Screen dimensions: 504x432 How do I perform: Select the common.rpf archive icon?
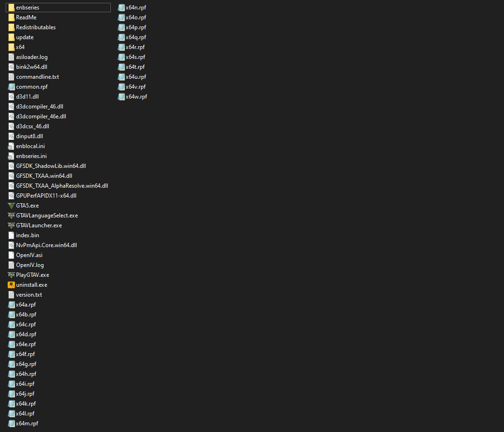pyautogui.click(x=11, y=87)
